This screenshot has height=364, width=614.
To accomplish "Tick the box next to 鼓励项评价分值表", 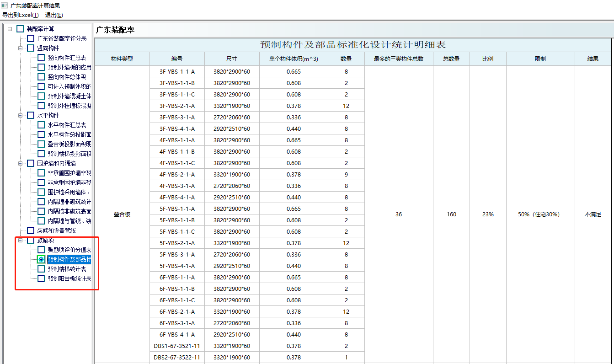I will click(41, 250).
